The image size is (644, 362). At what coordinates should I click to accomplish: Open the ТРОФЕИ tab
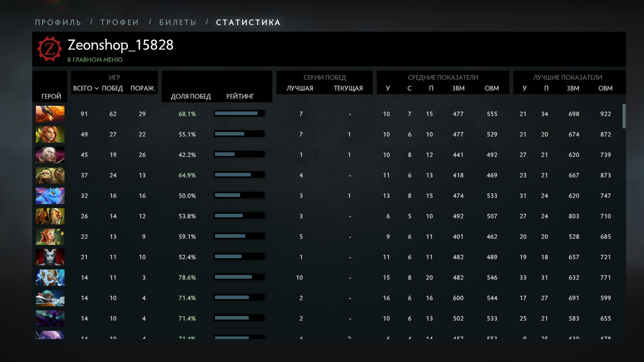click(x=120, y=22)
